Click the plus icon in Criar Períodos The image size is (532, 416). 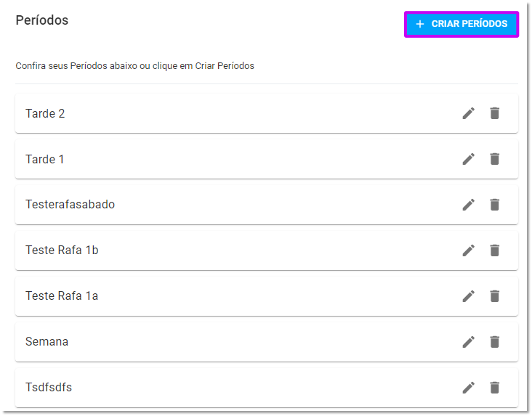(420, 24)
